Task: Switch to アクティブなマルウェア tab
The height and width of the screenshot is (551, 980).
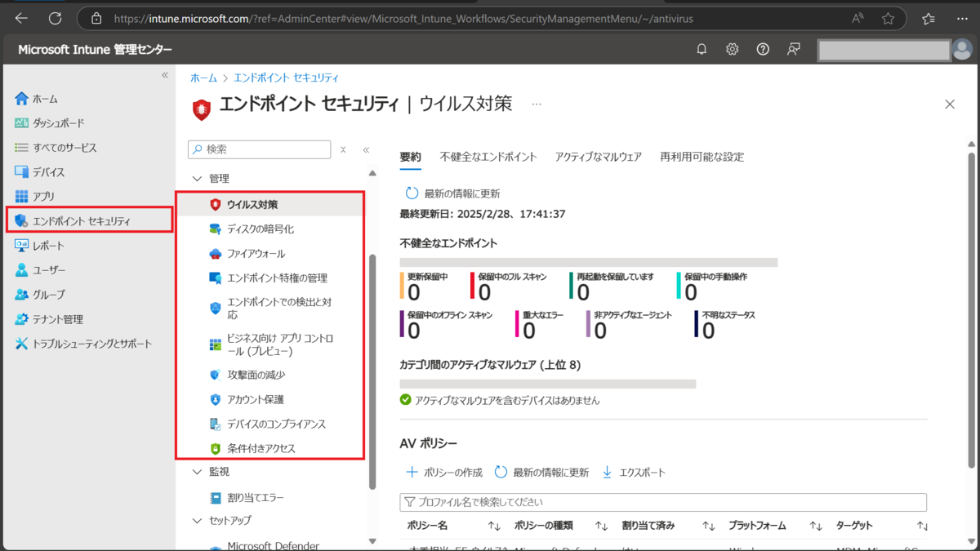Action: pyautogui.click(x=599, y=157)
